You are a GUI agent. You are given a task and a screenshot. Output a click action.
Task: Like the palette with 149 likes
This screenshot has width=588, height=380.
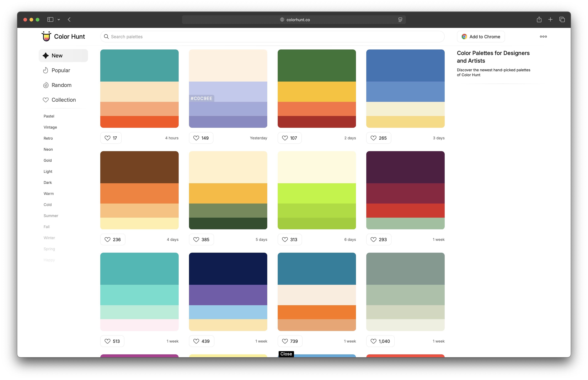[x=201, y=138]
